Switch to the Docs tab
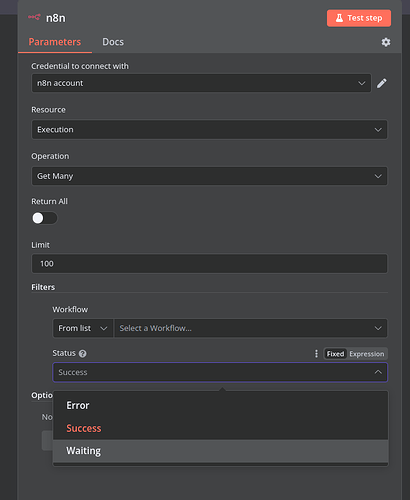The height and width of the screenshot is (500, 410). click(113, 42)
